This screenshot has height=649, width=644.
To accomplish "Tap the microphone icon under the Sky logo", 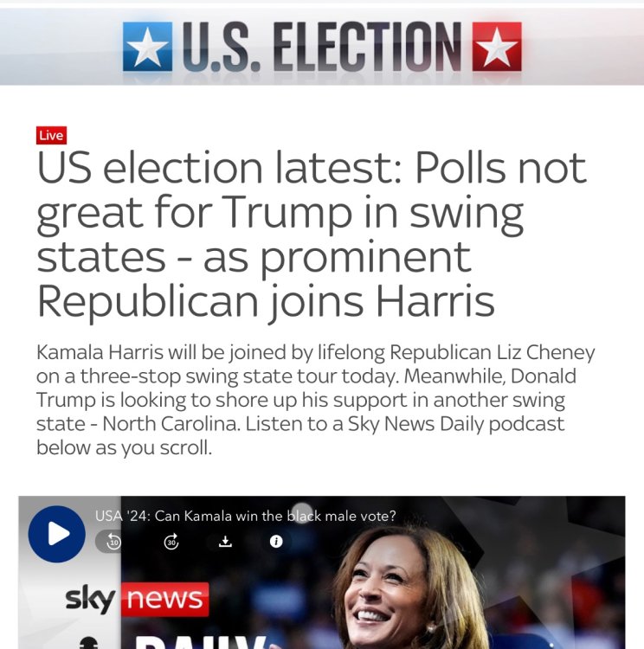I will (88, 644).
